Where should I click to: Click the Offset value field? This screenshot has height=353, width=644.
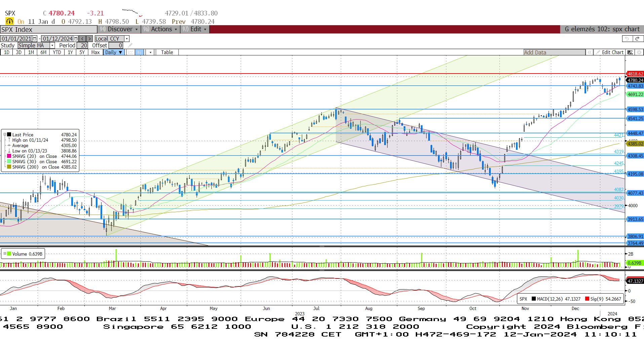pos(116,45)
